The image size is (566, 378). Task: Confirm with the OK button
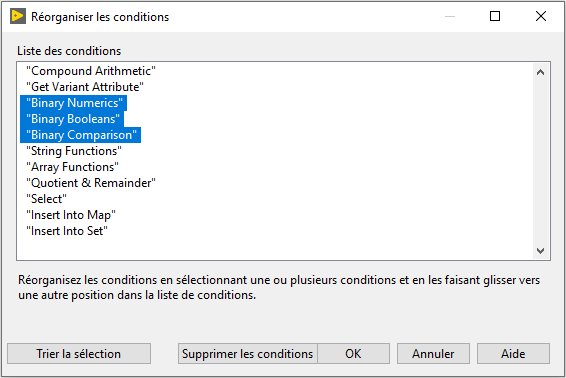[353, 353]
